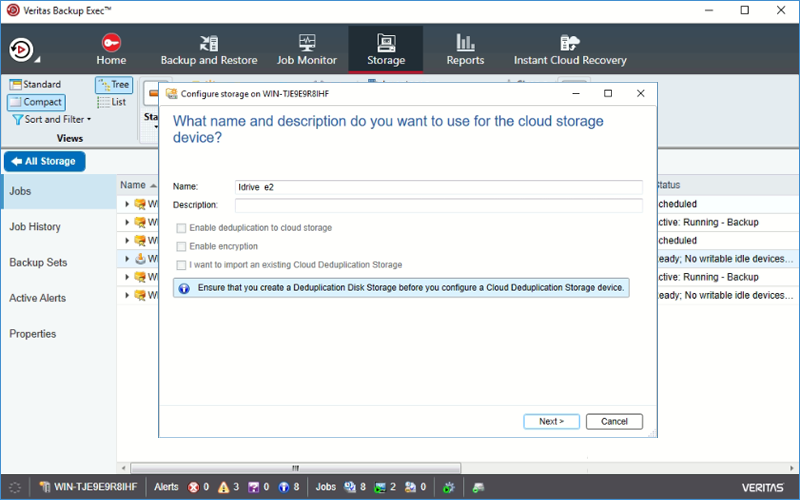Switch to Standard view

coord(35,84)
